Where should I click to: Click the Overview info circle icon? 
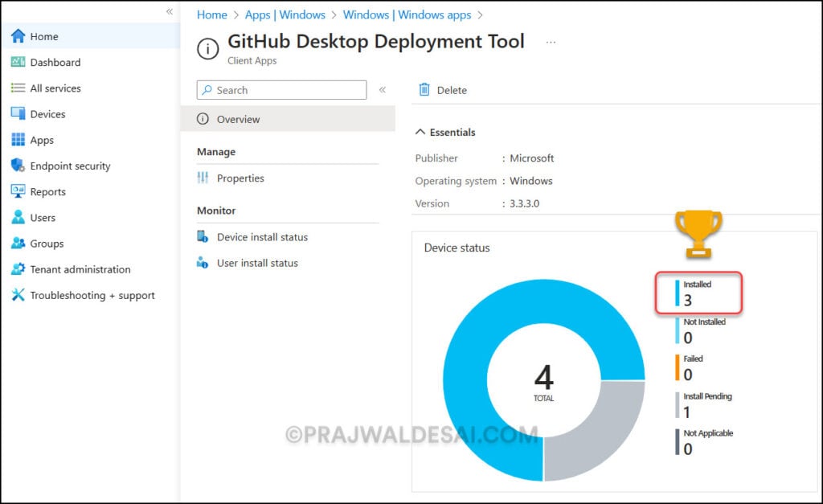[x=203, y=119]
